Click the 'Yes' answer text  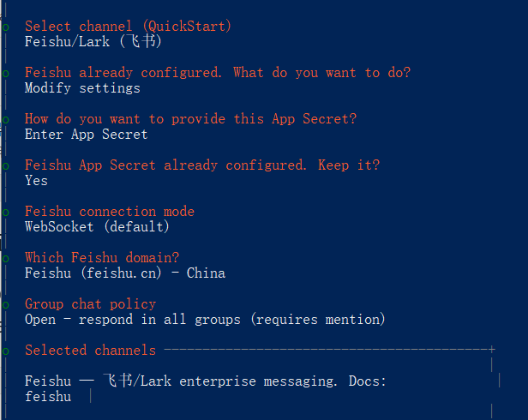36,181
